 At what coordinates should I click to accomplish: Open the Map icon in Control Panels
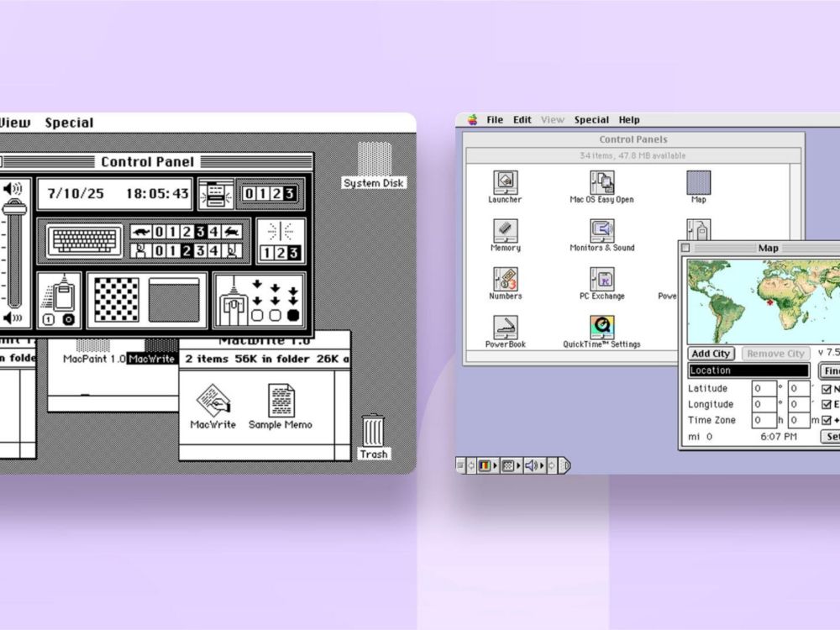[699, 182]
